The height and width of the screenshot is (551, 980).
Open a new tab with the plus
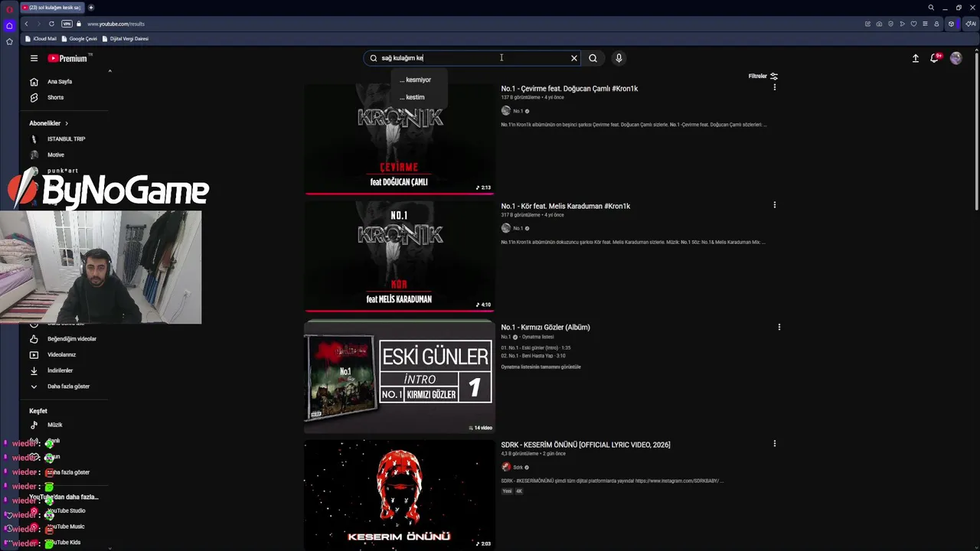coord(91,8)
